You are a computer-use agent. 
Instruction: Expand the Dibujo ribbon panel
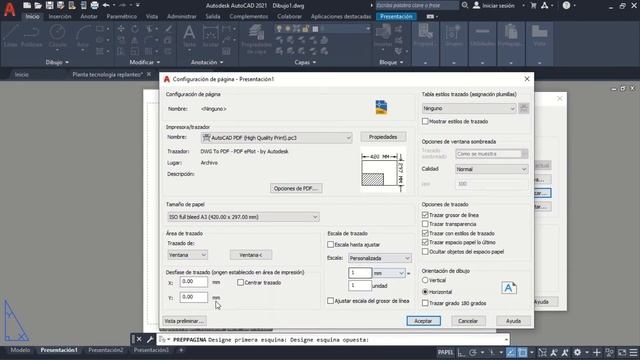point(57,62)
